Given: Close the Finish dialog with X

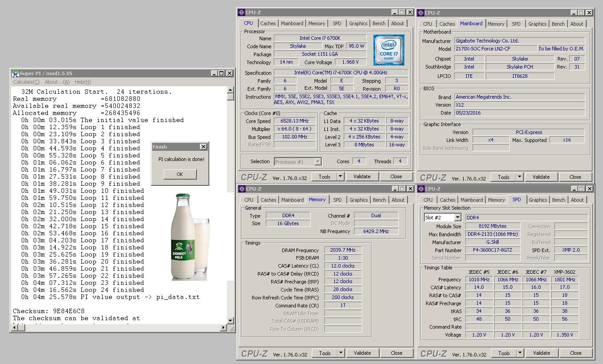Looking at the screenshot, I should point(203,147).
